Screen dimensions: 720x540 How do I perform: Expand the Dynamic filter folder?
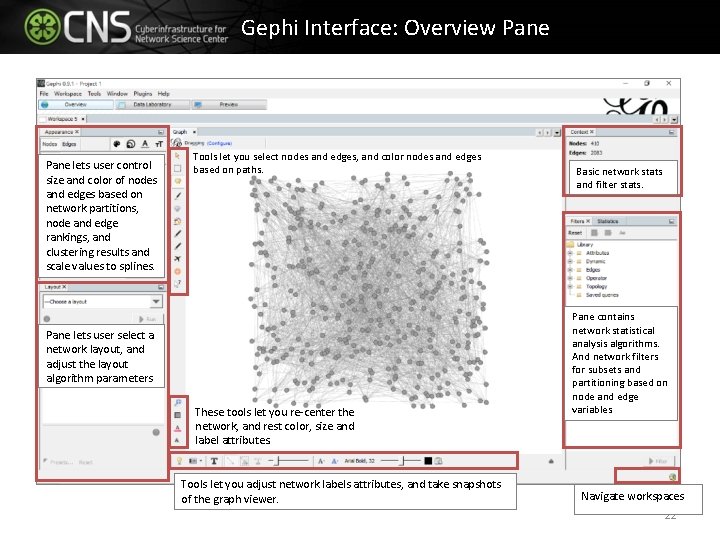pos(570,261)
